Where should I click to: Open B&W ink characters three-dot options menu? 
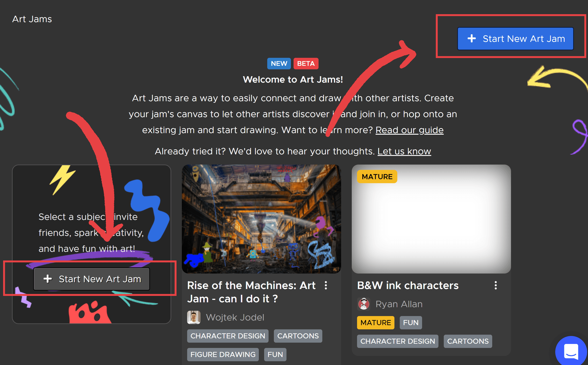(x=496, y=285)
